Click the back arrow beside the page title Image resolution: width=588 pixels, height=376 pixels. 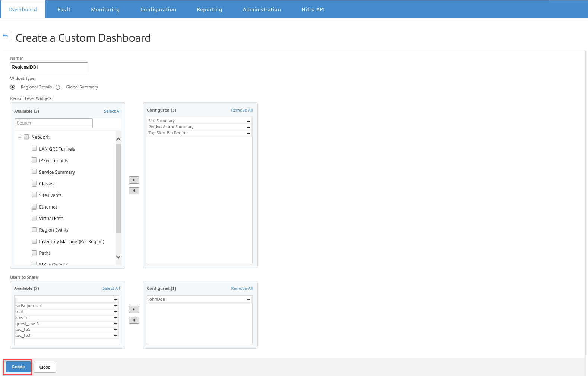click(5, 36)
